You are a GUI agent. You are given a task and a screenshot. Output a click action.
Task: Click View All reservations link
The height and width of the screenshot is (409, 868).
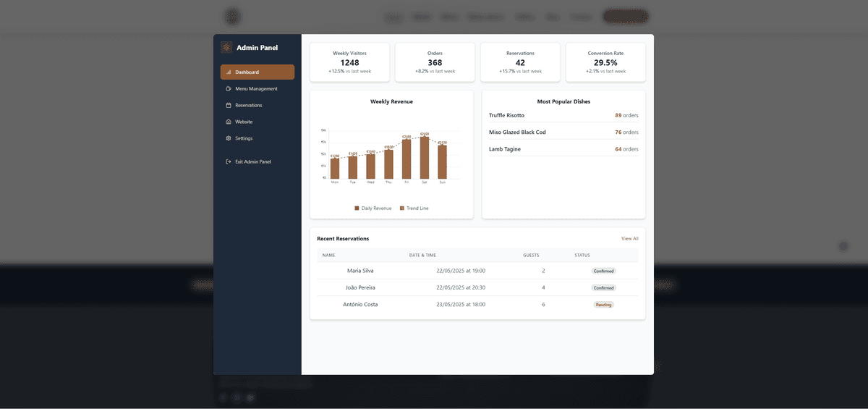(629, 239)
